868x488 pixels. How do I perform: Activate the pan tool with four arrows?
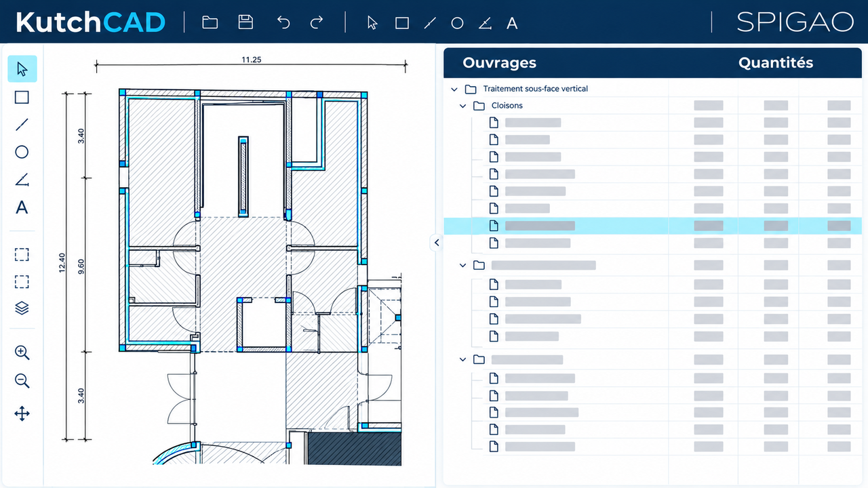point(22,413)
